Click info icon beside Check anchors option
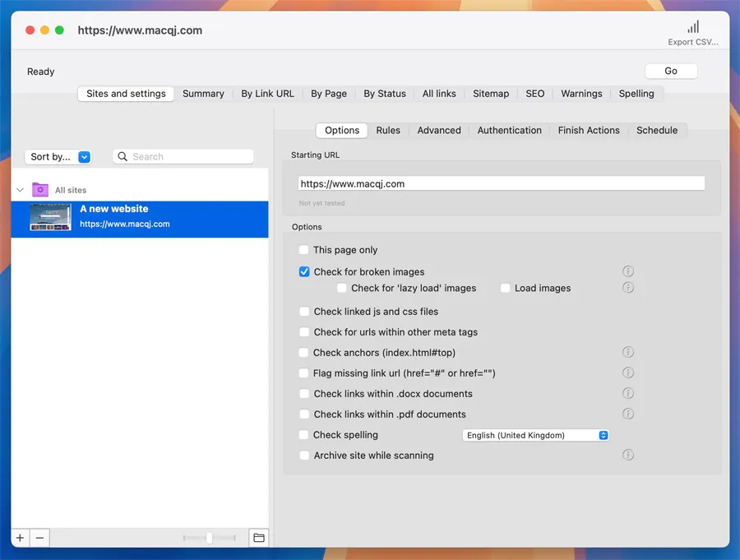Viewport: 740px width, 560px height. pos(628,353)
